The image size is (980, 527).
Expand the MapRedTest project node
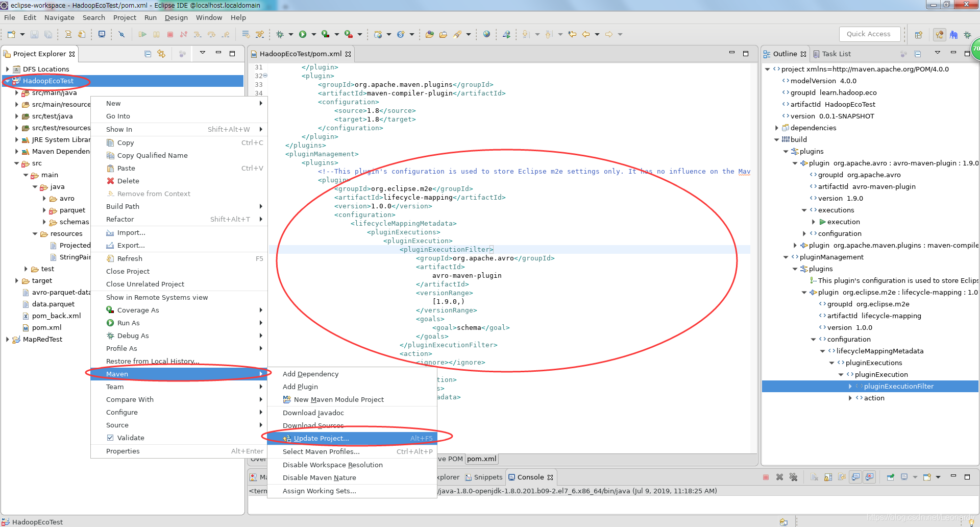pos(8,339)
